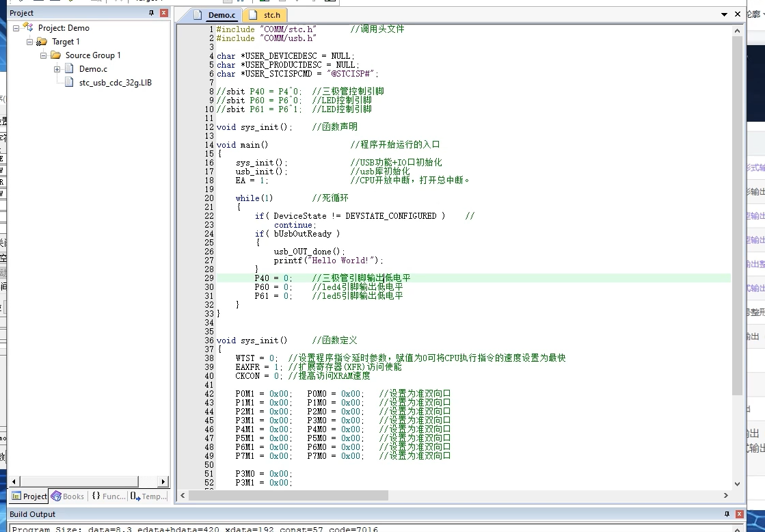Click the 'WTST = 0;' statement
Viewport: 765px width, 532px height.
point(256,358)
